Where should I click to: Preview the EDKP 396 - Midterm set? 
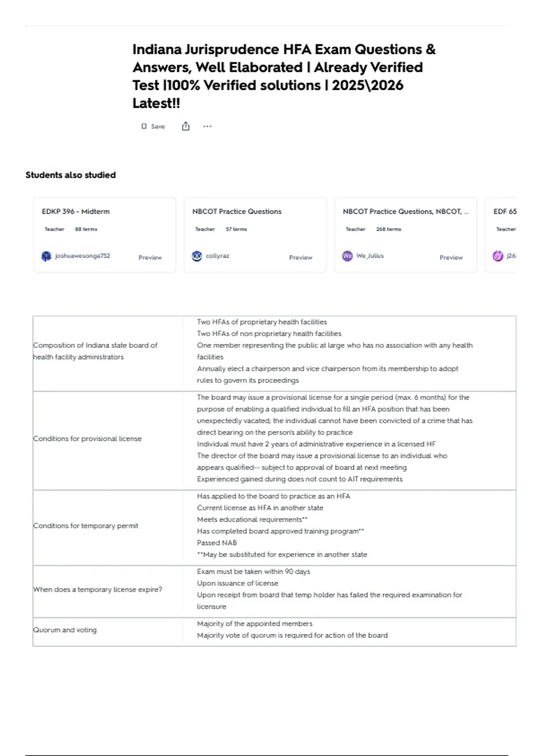[150, 257]
